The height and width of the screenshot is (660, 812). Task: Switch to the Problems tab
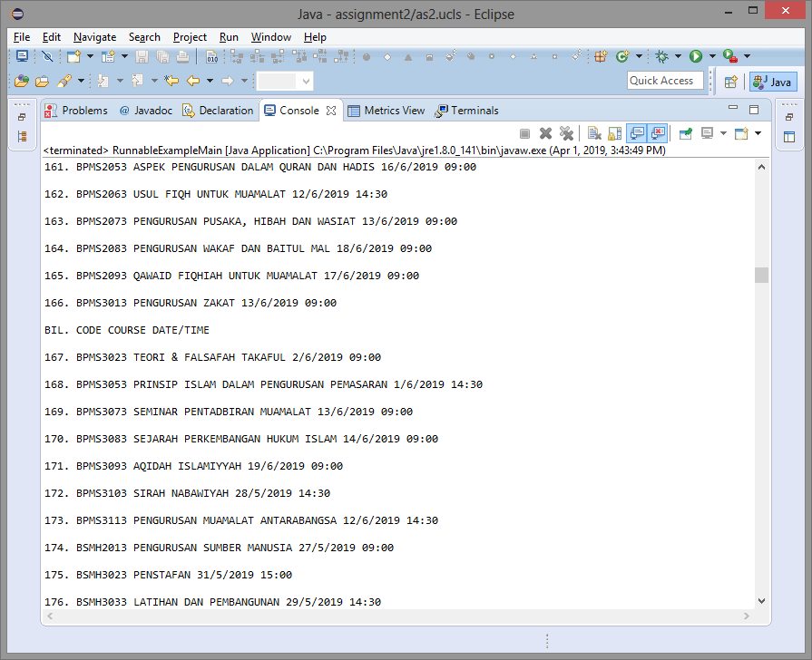click(x=76, y=111)
